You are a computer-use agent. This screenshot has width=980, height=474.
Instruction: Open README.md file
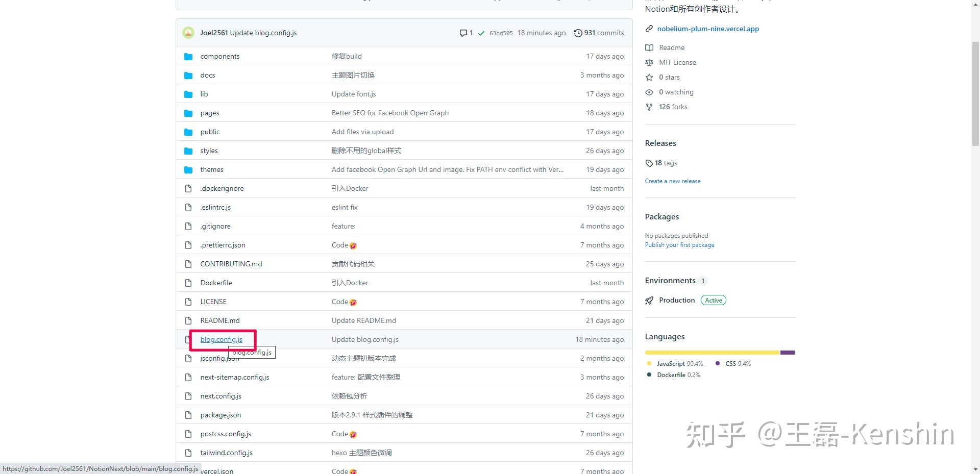(x=219, y=320)
